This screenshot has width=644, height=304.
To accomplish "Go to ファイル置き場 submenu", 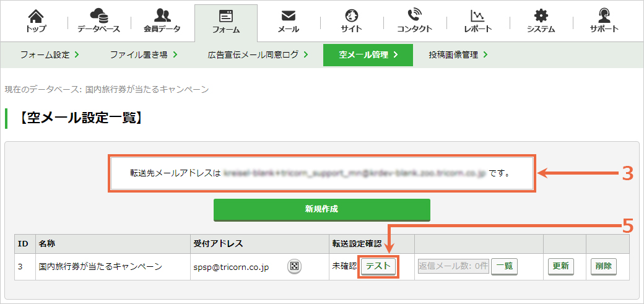I will [144, 54].
